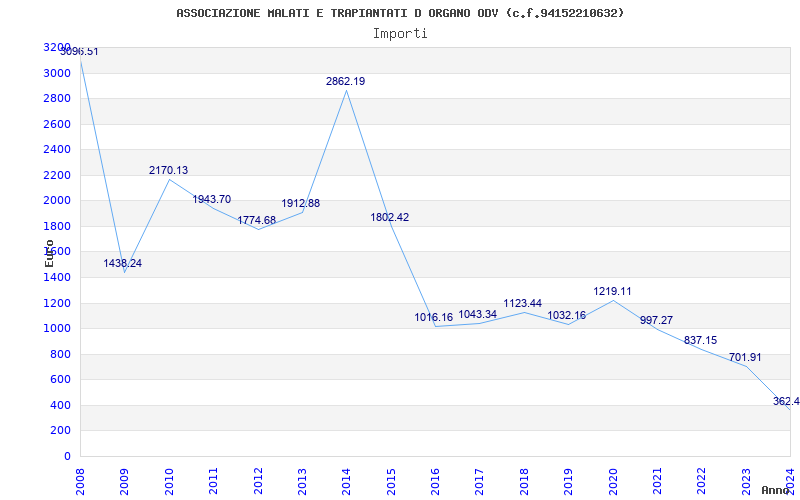Click the 1000 y-axis tick label
This screenshot has width=800, height=500.
click(x=57, y=329)
